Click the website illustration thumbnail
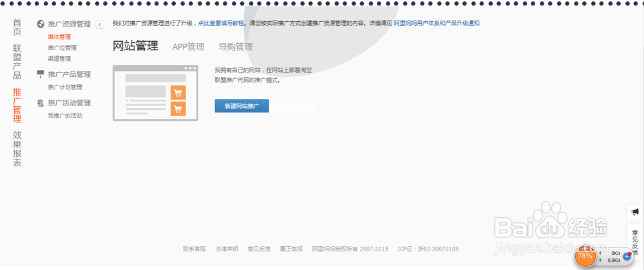This screenshot has width=644, height=270. coord(155,93)
